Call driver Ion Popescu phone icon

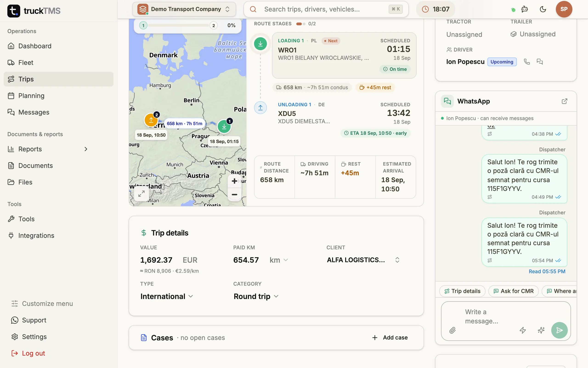click(x=527, y=62)
